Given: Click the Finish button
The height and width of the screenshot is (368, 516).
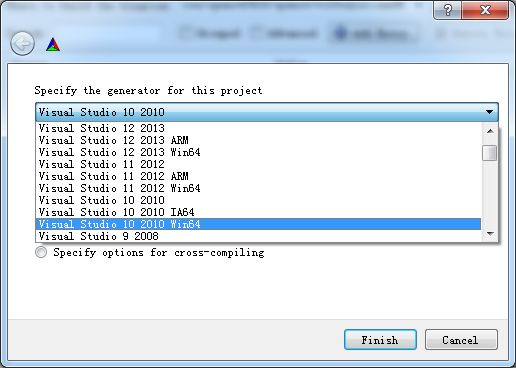Looking at the screenshot, I should pyautogui.click(x=380, y=340).
